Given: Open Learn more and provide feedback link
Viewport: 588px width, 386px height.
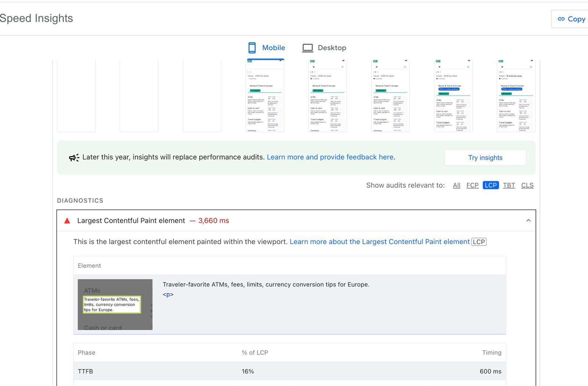Looking at the screenshot, I should (330, 157).
